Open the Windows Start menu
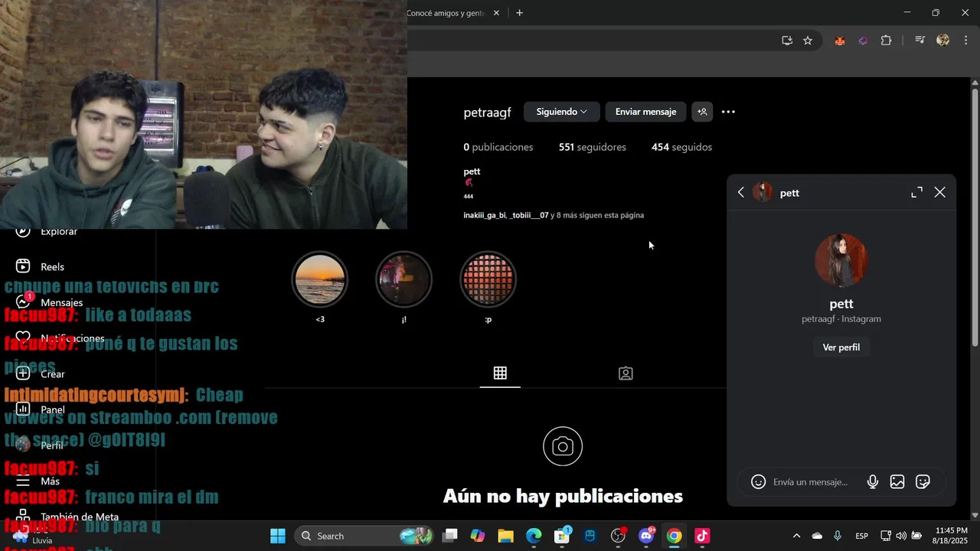The image size is (980, 551). pos(278,536)
